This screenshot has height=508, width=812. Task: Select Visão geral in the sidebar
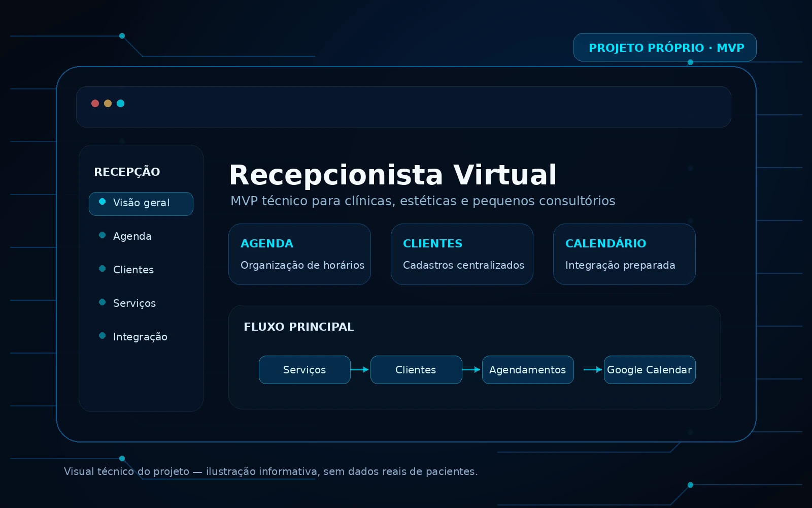point(141,204)
